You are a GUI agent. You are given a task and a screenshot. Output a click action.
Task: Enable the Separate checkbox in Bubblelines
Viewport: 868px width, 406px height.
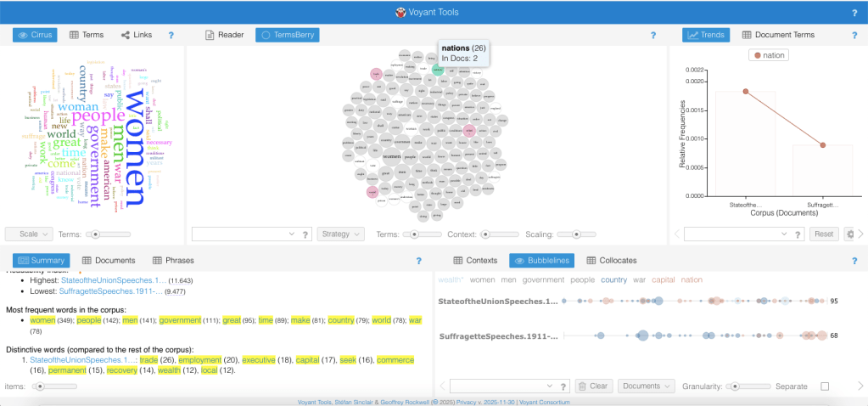tap(825, 386)
